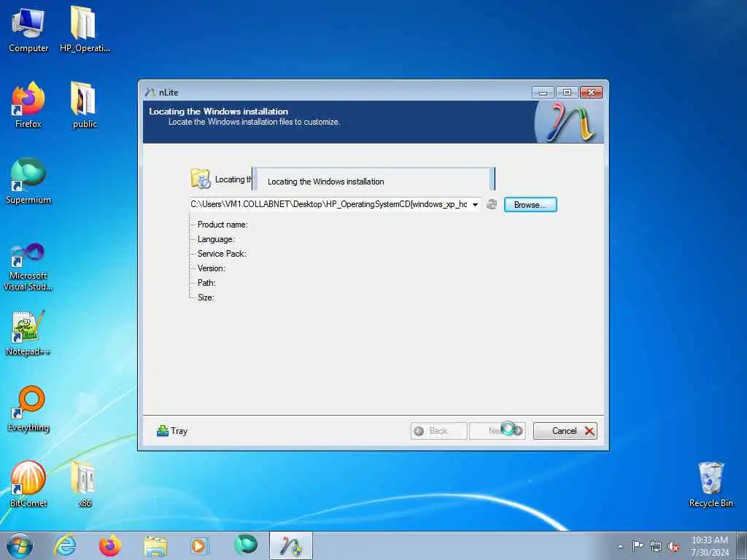Open the Everything search shortcut

[28, 408]
